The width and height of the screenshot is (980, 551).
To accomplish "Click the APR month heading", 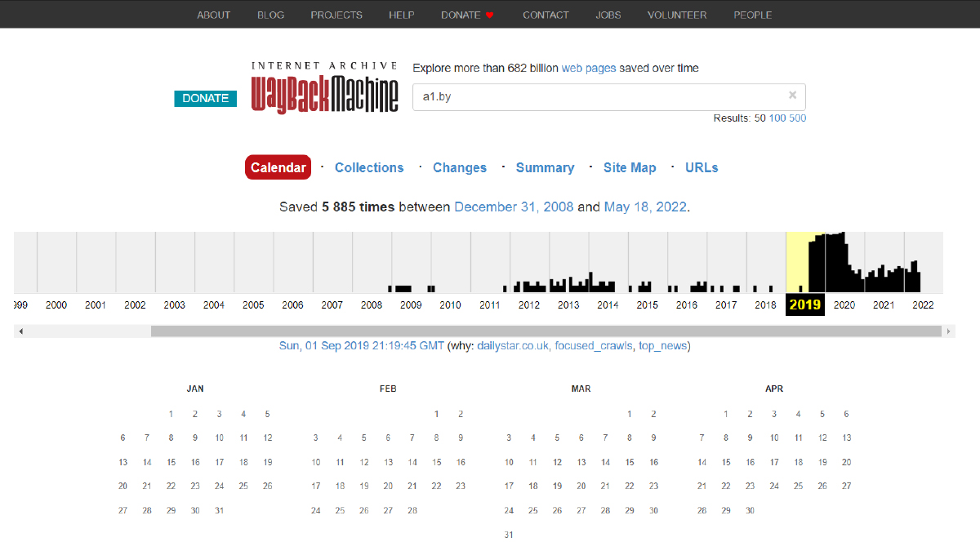I will click(x=774, y=389).
